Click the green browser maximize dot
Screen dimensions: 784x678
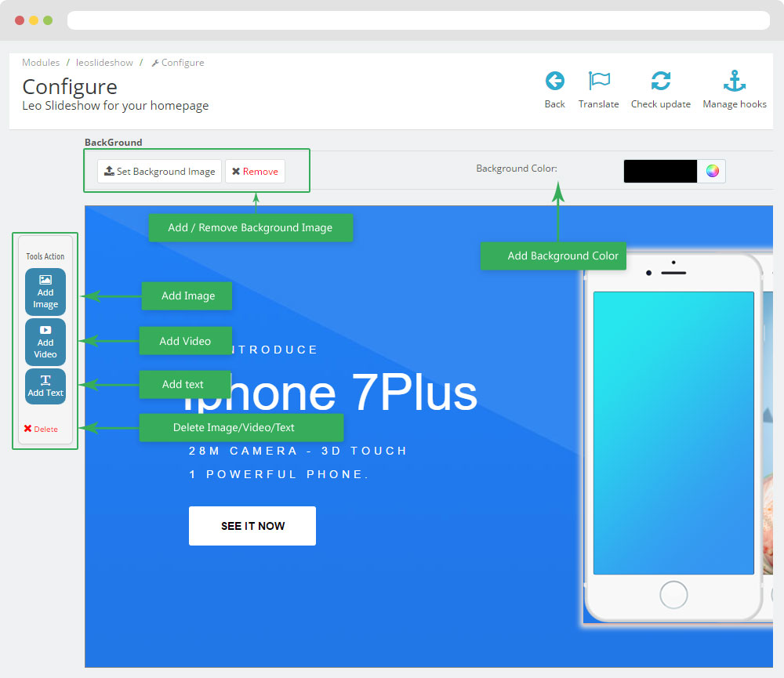tap(48, 20)
